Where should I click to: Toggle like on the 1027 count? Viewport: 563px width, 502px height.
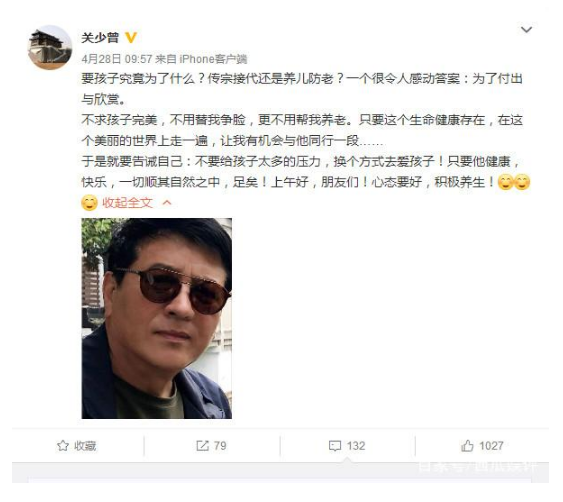point(482,446)
